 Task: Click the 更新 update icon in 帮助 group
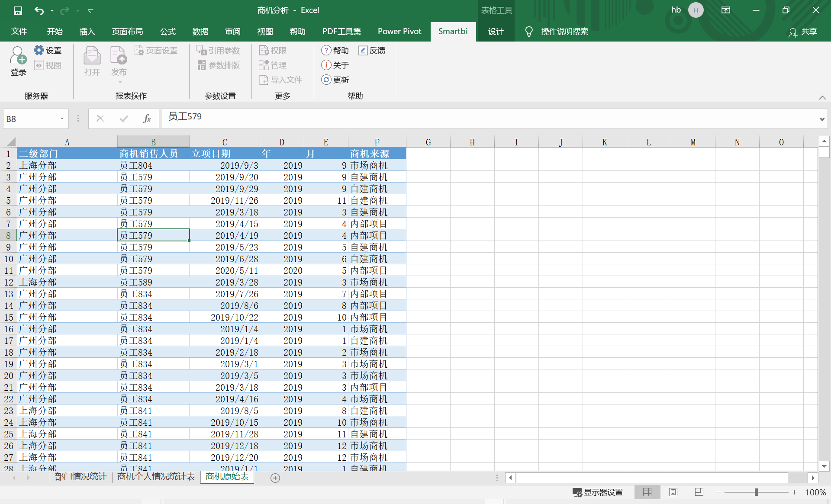[x=335, y=80]
